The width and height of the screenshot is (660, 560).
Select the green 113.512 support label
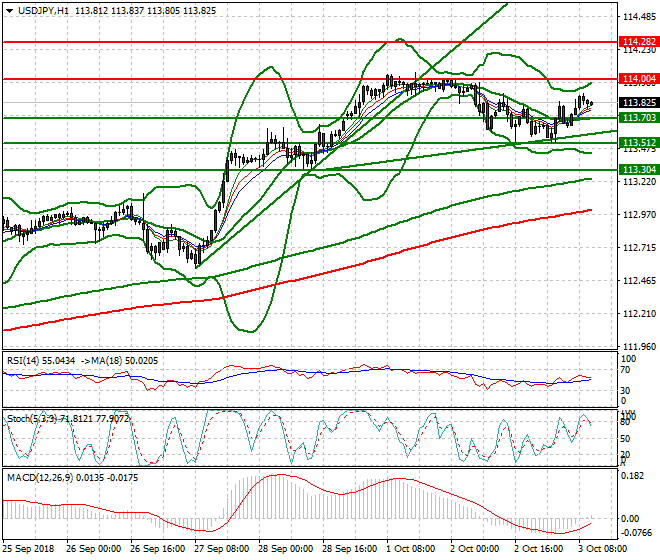pyautogui.click(x=639, y=143)
